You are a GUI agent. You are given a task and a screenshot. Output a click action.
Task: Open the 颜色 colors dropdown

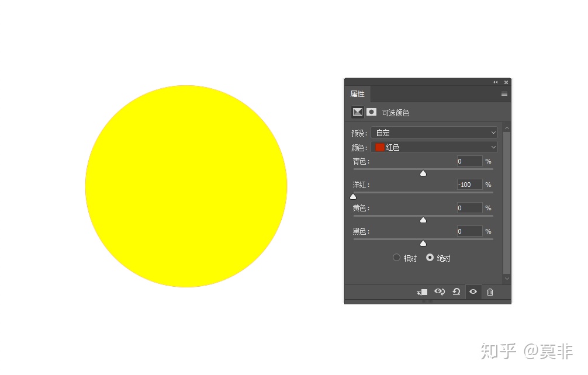pyautogui.click(x=434, y=147)
